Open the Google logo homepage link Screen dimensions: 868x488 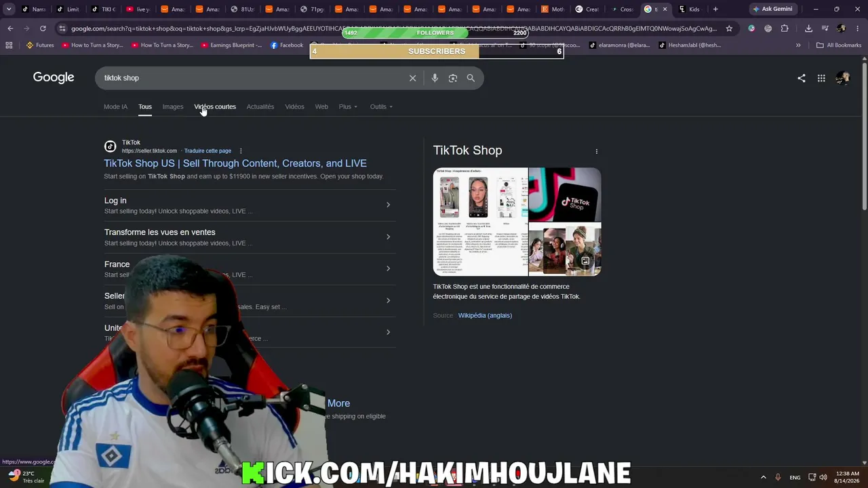(x=54, y=77)
